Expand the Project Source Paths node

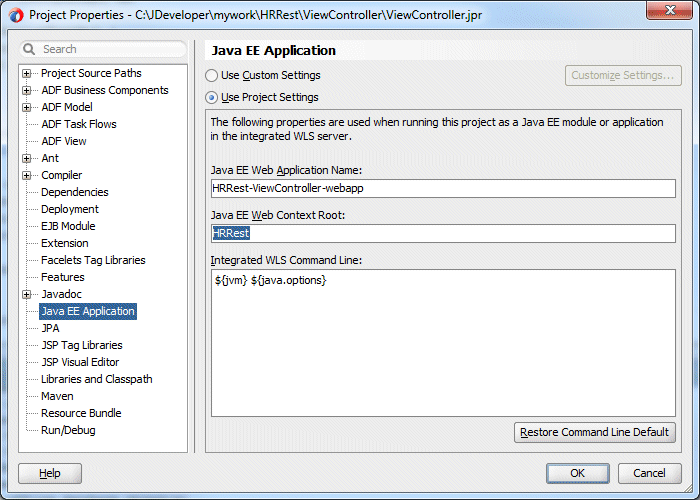click(27, 73)
